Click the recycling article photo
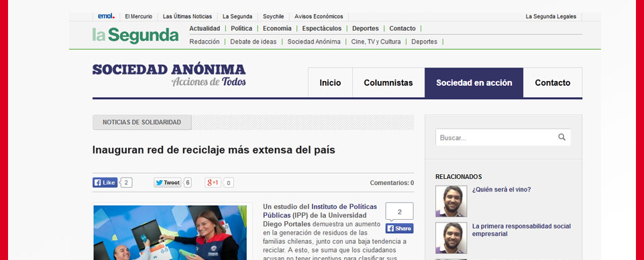This screenshot has width=644, height=260. coord(170,233)
